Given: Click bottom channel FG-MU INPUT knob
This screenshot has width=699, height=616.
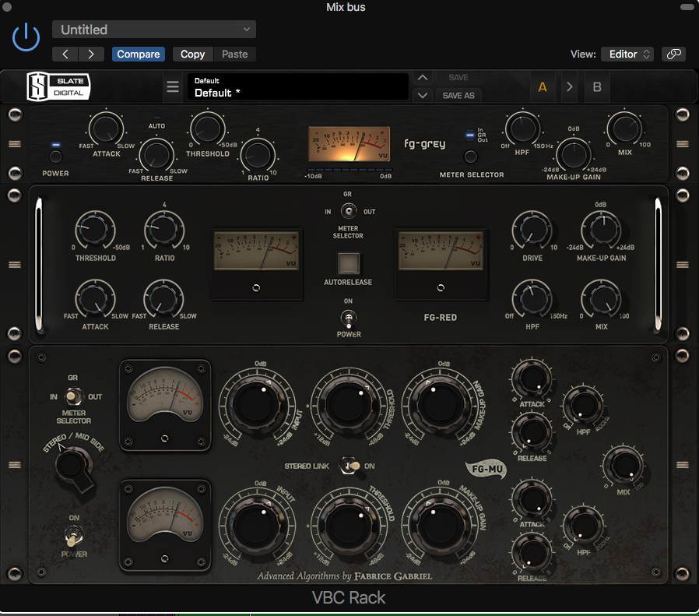Looking at the screenshot, I should pyautogui.click(x=256, y=526).
